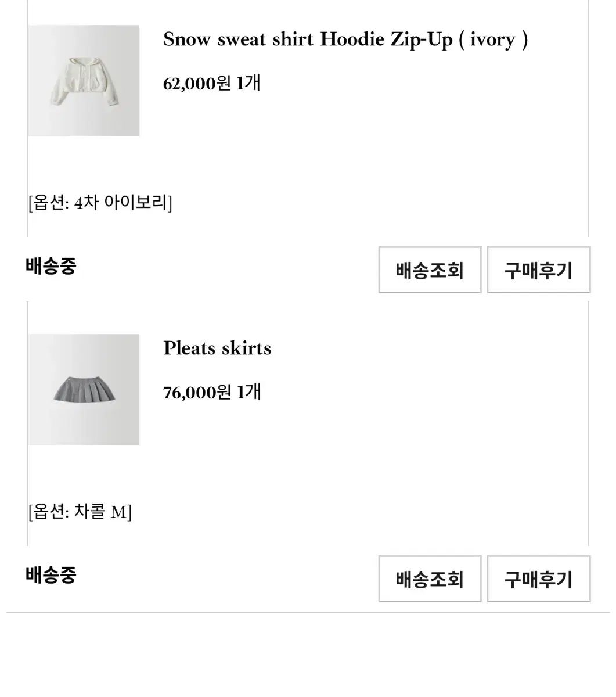Write a review (구매후기) for the hoodie

538,270
